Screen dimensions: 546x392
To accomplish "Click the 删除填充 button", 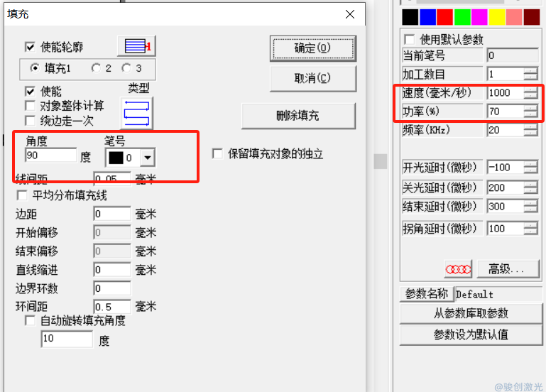I will coord(298,115).
